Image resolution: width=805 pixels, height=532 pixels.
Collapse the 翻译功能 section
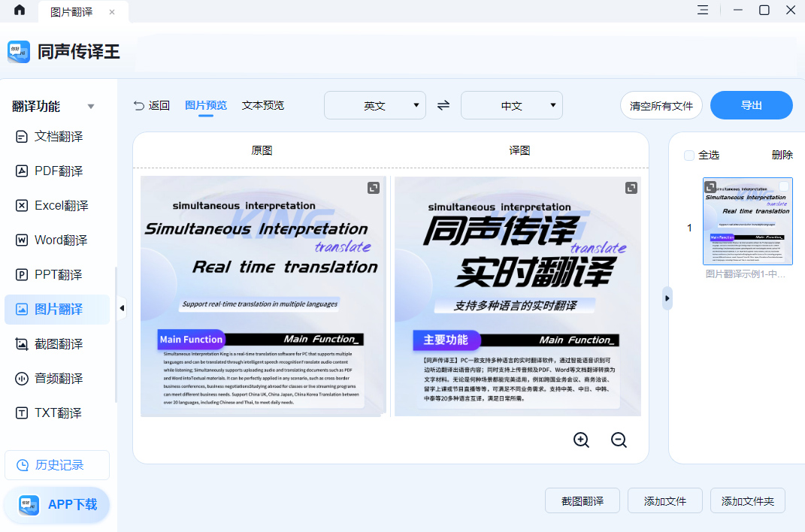91,107
